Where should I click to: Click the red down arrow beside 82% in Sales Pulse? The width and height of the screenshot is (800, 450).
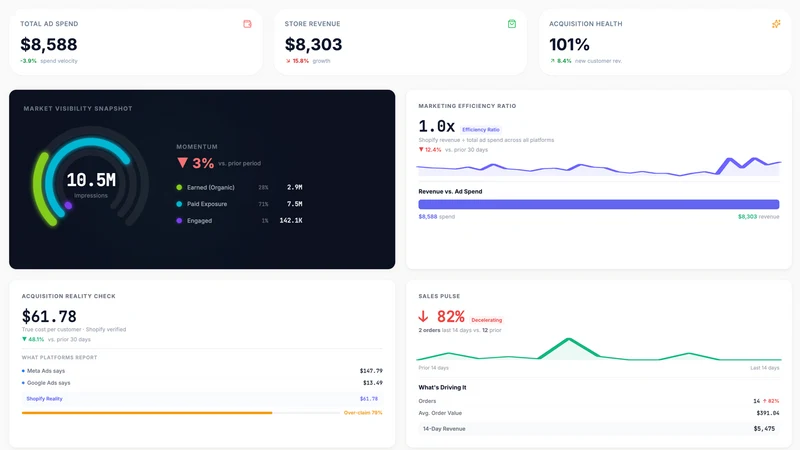pyautogui.click(x=423, y=317)
